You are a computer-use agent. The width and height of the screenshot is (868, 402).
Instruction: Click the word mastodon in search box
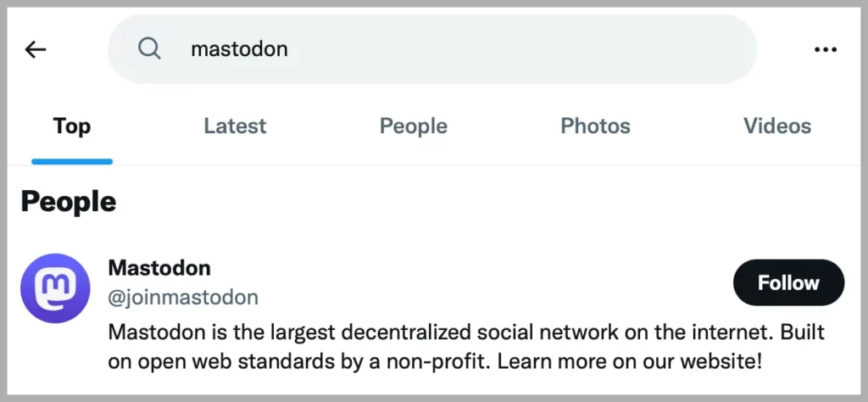coord(239,49)
